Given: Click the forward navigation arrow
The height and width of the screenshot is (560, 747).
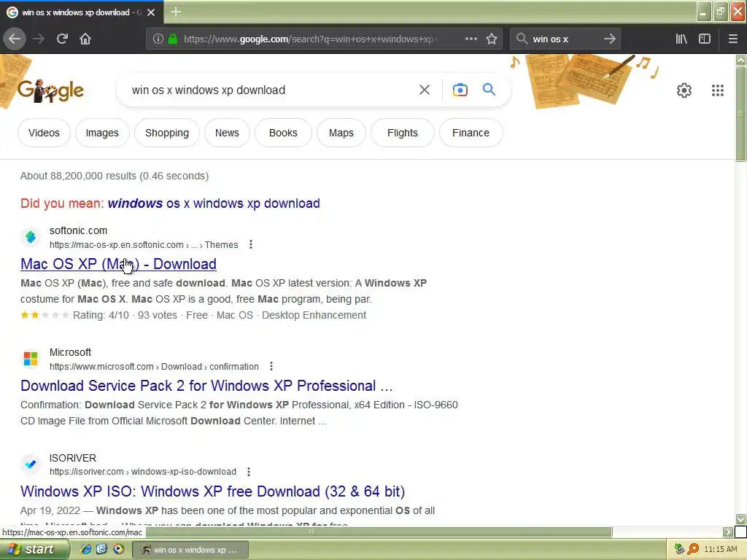Looking at the screenshot, I should coord(39,39).
